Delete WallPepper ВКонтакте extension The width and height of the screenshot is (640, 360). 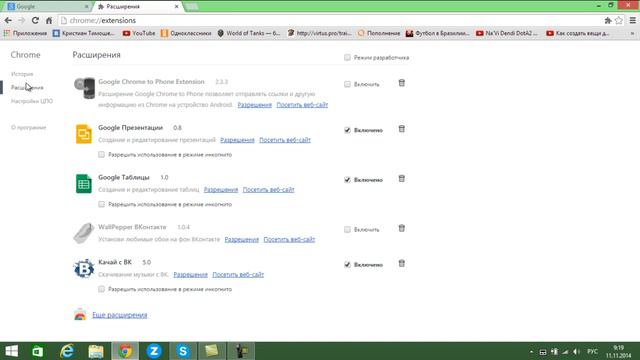tap(402, 228)
